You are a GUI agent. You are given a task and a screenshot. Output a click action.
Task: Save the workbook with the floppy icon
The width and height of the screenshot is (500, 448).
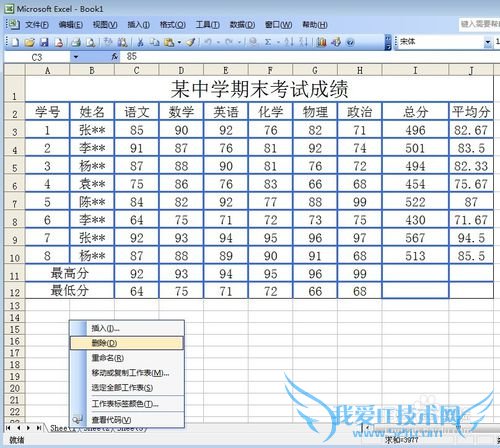(x=44, y=42)
